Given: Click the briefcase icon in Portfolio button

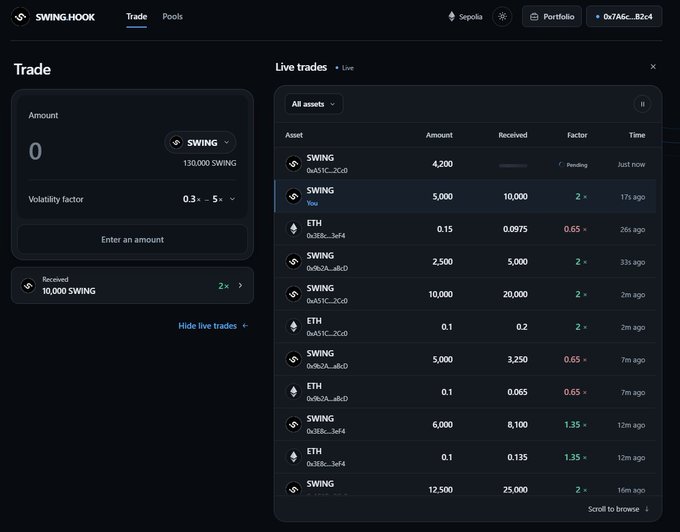Looking at the screenshot, I should (534, 16).
